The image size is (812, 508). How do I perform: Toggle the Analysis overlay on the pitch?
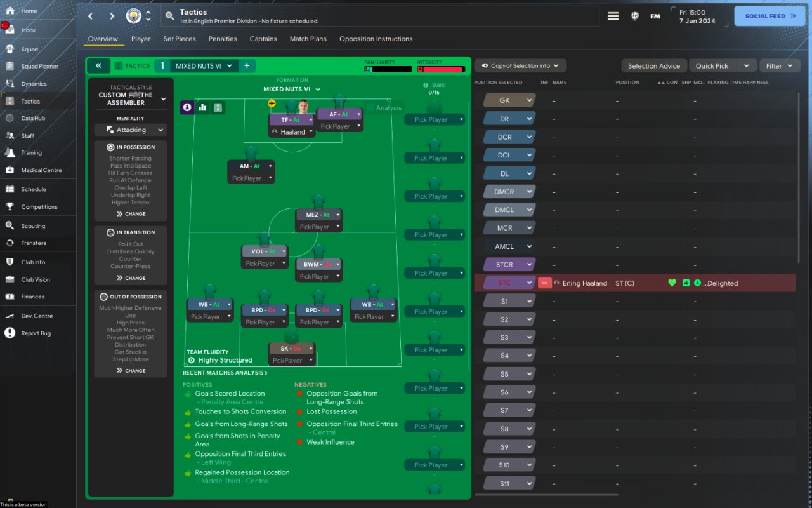click(x=384, y=108)
